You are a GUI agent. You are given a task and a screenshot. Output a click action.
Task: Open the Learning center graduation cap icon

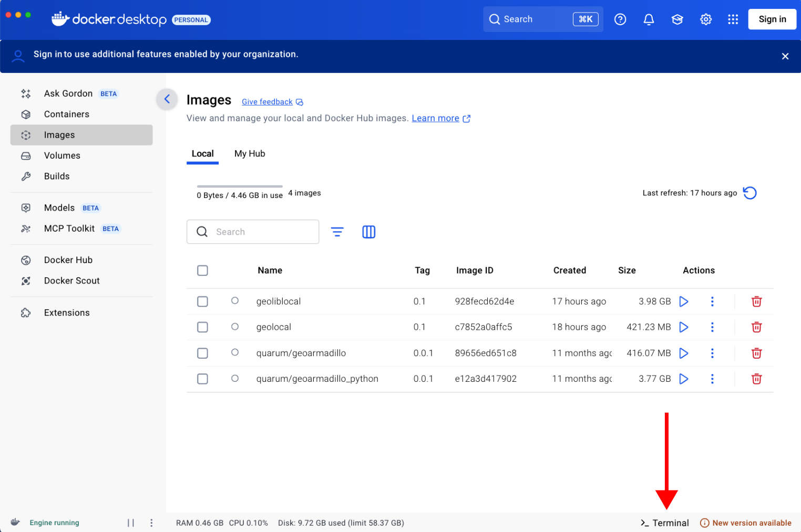tap(677, 19)
